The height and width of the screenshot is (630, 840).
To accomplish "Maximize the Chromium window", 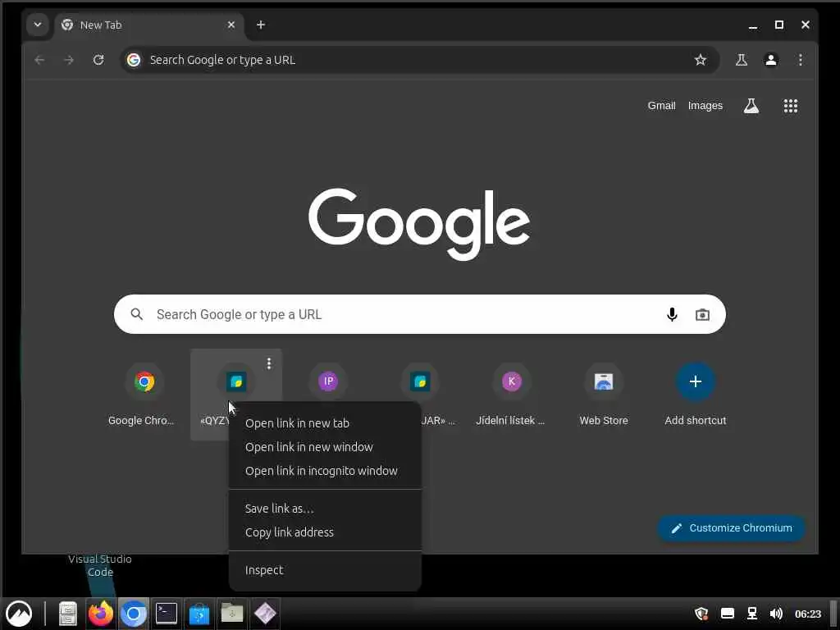I will 779,25.
